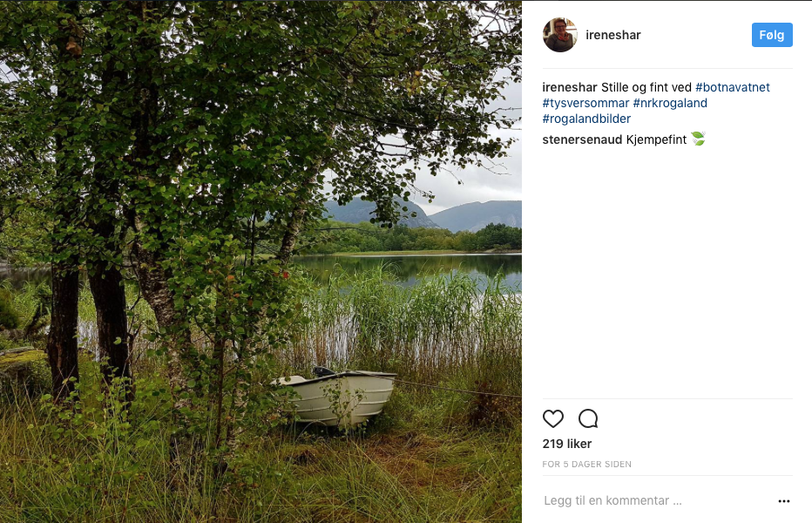Click the lake photo of the post
The width and height of the screenshot is (812, 523).
click(x=261, y=261)
